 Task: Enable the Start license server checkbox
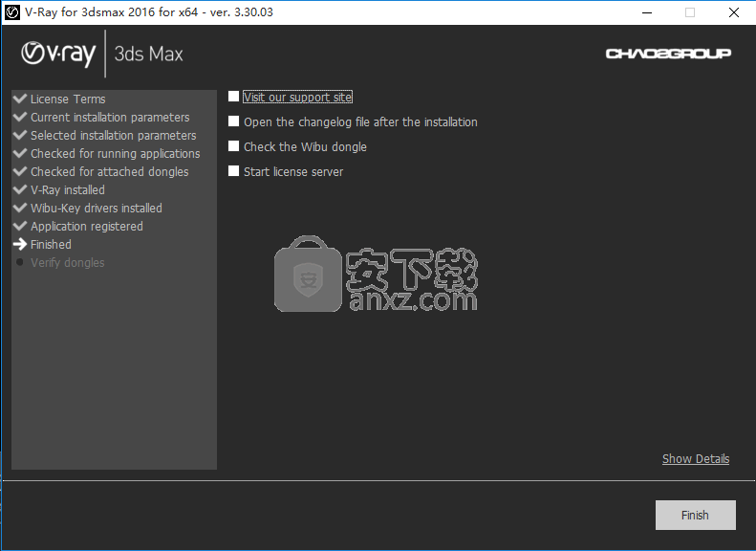point(233,171)
